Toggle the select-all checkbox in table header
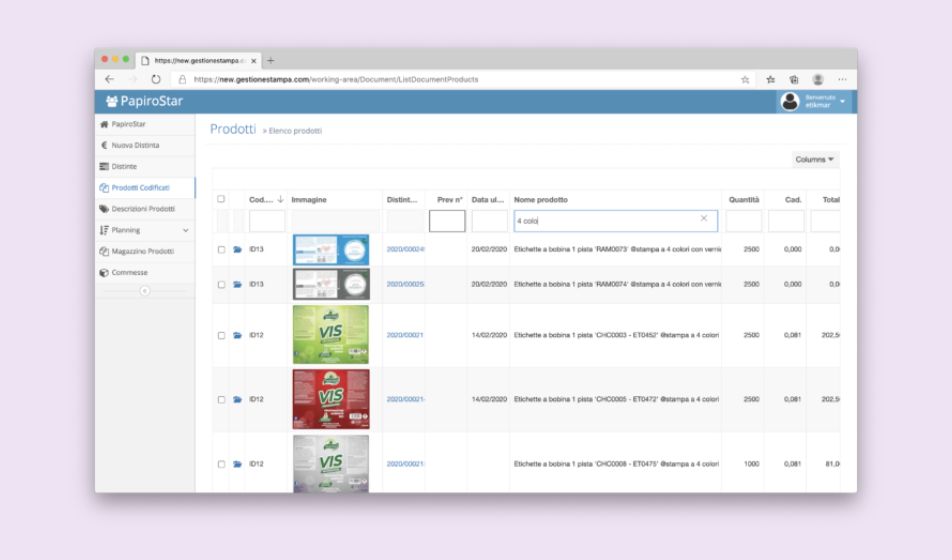Image resolution: width=952 pixels, height=560 pixels. click(x=221, y=199)
